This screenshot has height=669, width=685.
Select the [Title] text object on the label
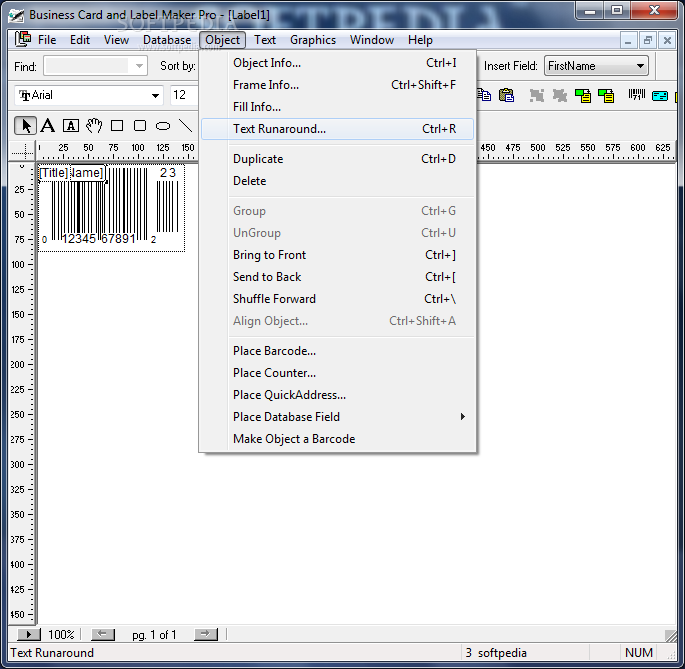tap(54, 173)
